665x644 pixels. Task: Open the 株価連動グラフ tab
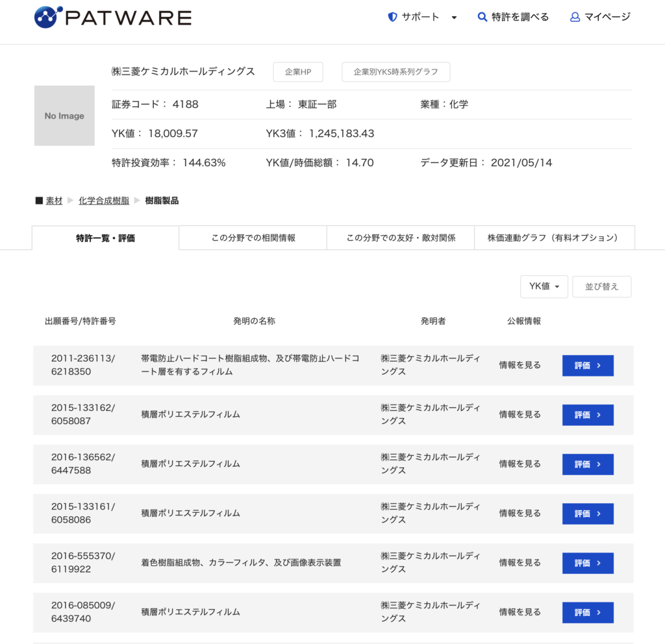[555, 238]
